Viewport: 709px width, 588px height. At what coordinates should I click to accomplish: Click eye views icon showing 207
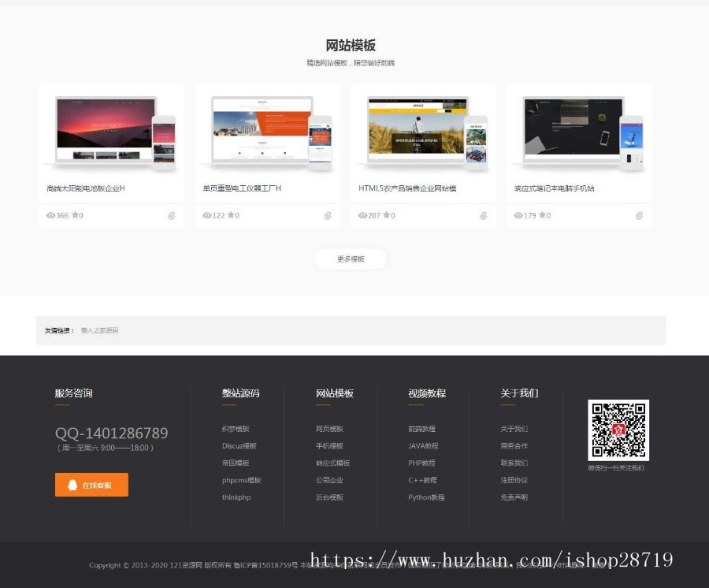(362, 215)
